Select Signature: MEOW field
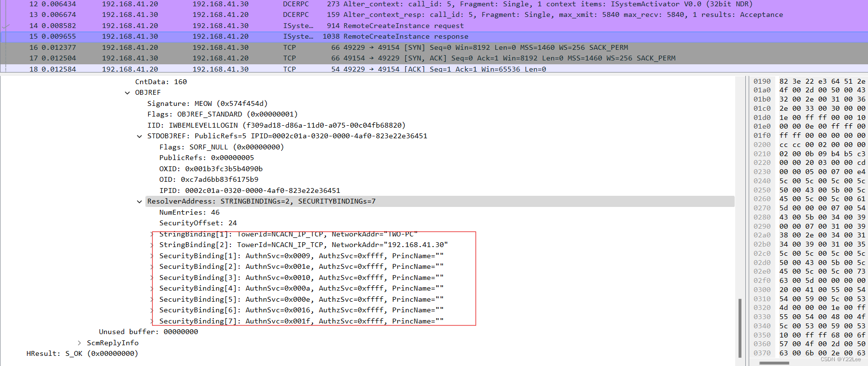Screen dimensions: 868x366 [207, 103]
